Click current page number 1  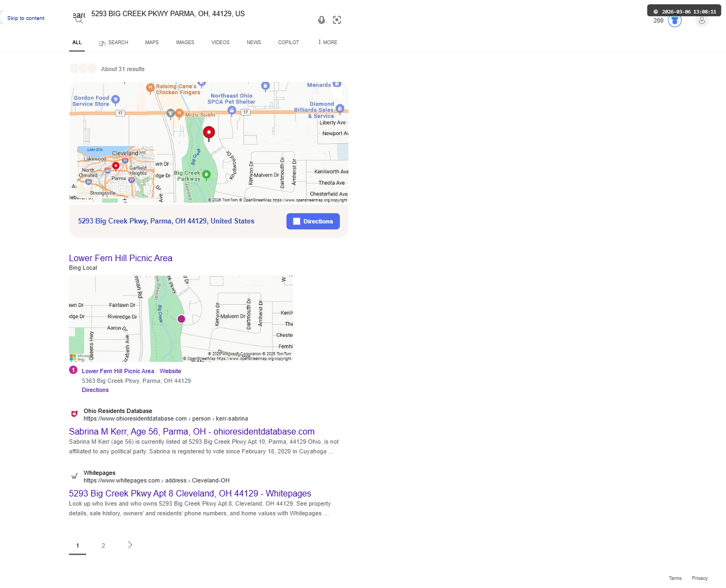pyautogui.click(x=78, y=545)
